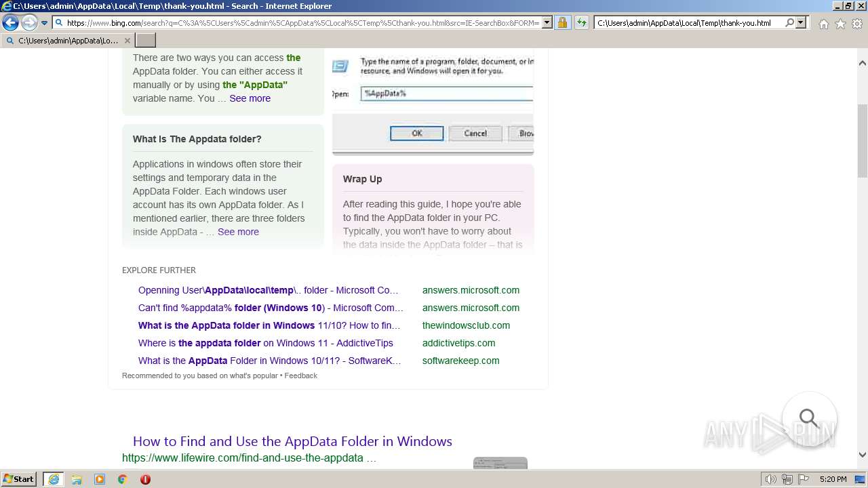Expand the address bar autocomplete dropdown

(547, 22)
